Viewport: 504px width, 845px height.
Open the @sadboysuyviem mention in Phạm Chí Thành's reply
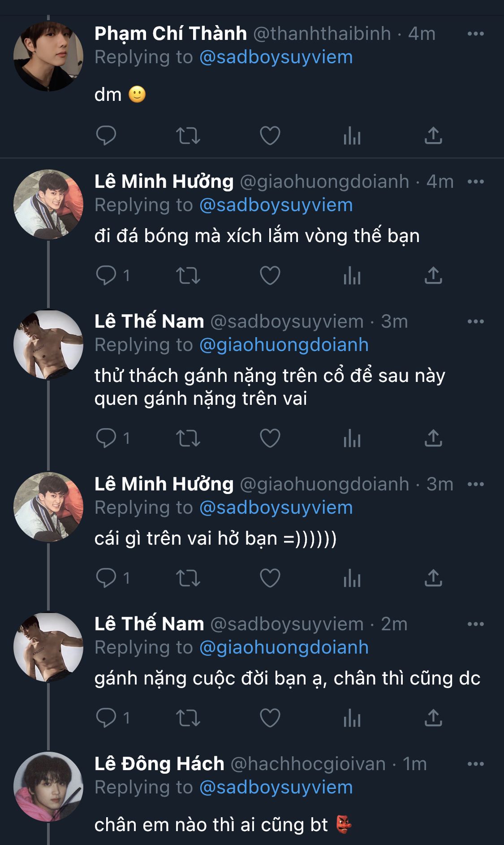[276, 57]
